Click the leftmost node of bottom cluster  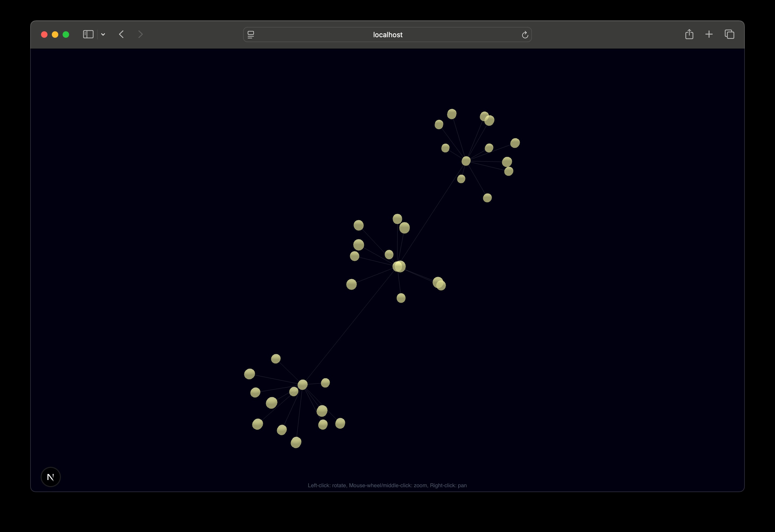click(x=249, y=374)
